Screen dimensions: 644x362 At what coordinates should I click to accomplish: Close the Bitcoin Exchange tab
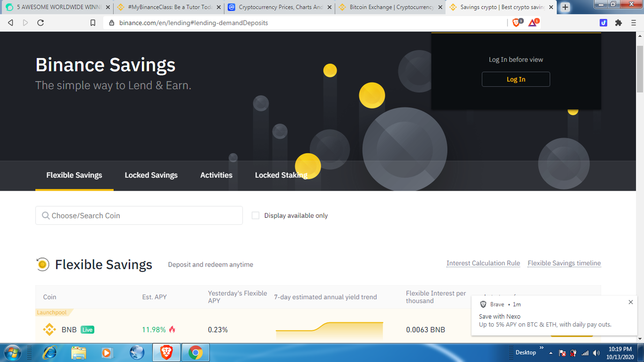click(x=440, y=8)
